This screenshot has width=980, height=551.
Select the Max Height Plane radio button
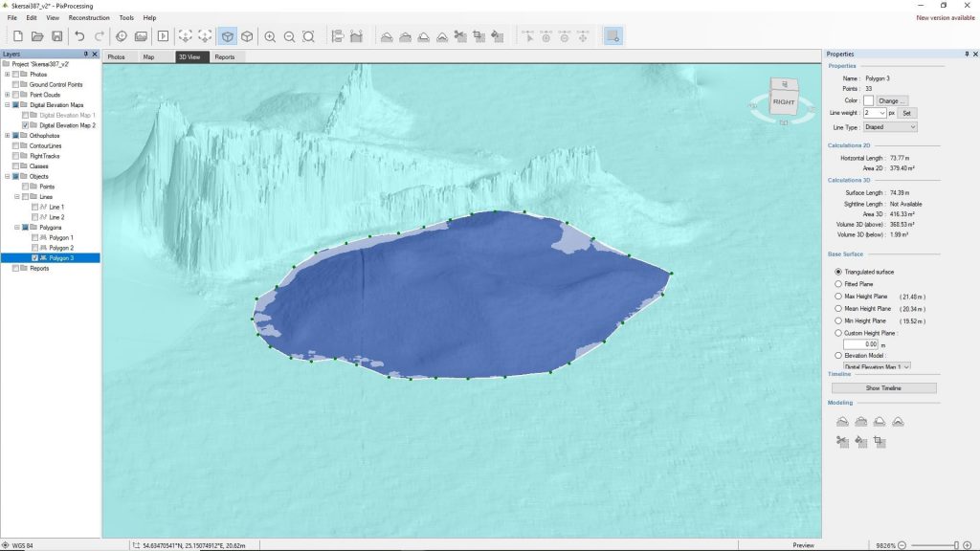coord(839,296)
